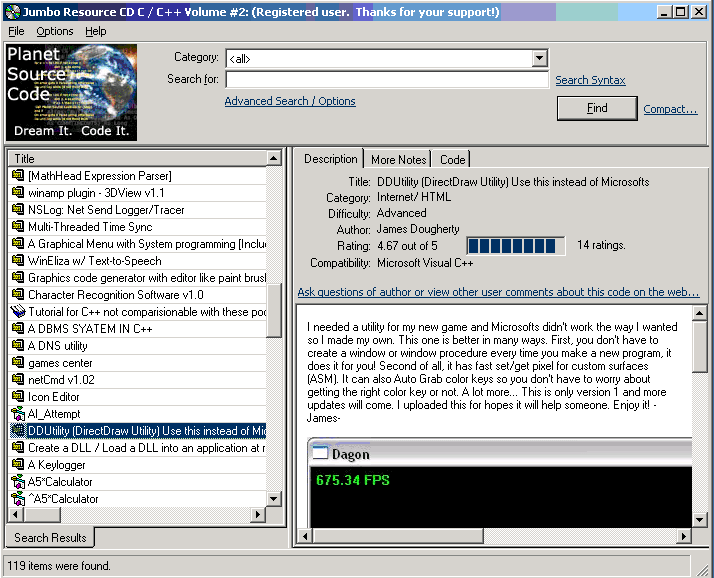Click the 675.34 FPS preview image

pos(500,484)
